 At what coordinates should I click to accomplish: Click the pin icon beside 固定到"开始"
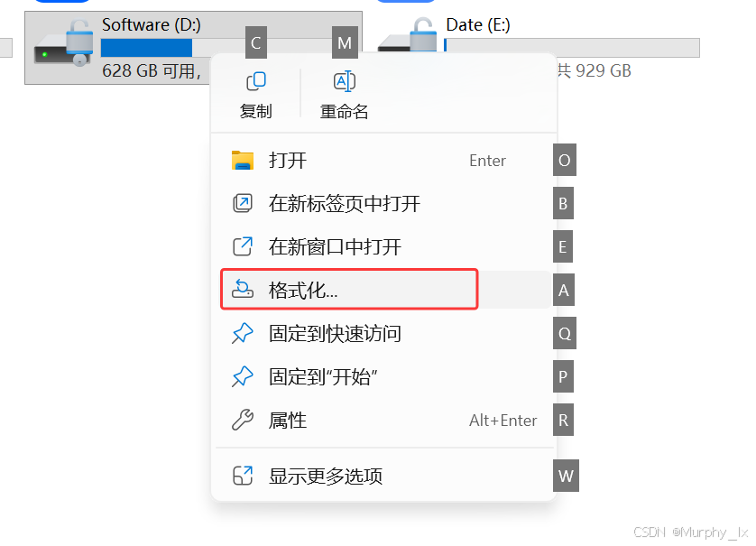click(x=243, y=376)
